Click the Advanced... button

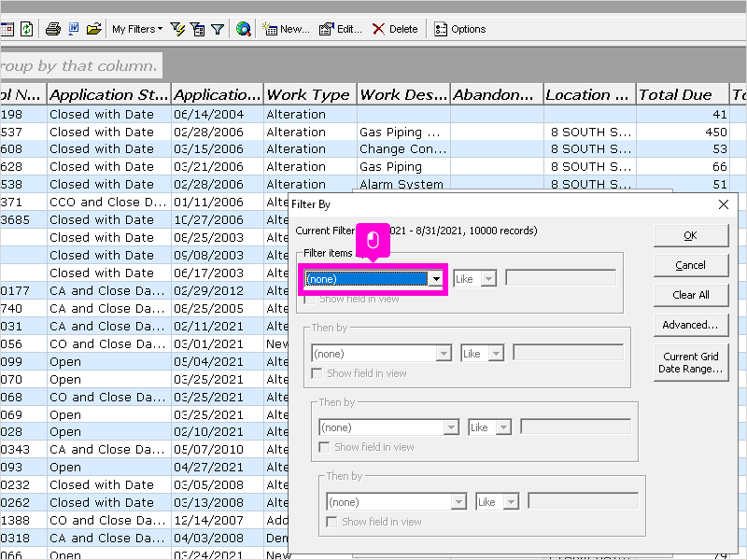click(691, 325)
